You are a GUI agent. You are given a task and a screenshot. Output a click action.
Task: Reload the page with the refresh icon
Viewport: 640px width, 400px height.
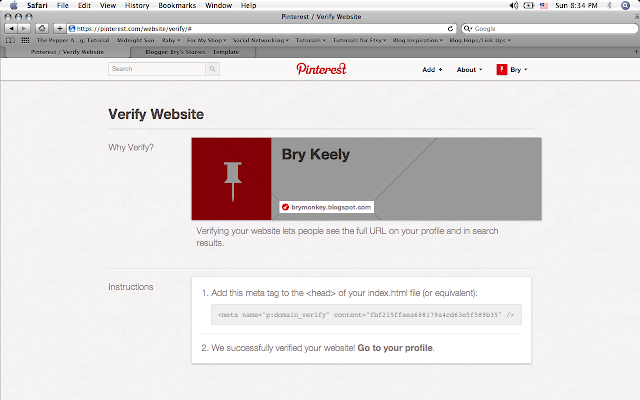tap(450, 29)
